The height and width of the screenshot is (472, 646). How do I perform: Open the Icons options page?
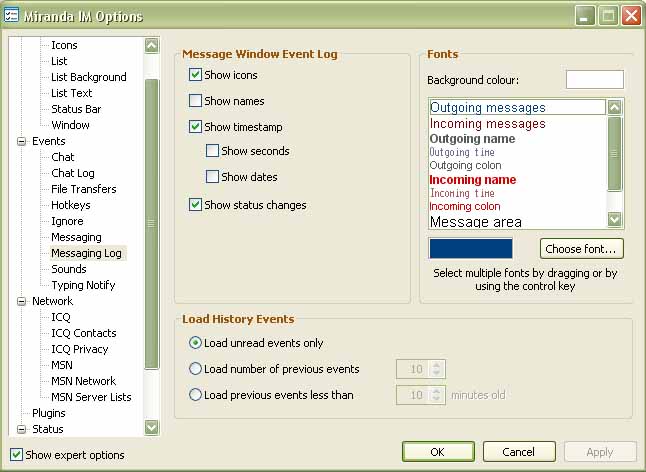tap(64, 45)
